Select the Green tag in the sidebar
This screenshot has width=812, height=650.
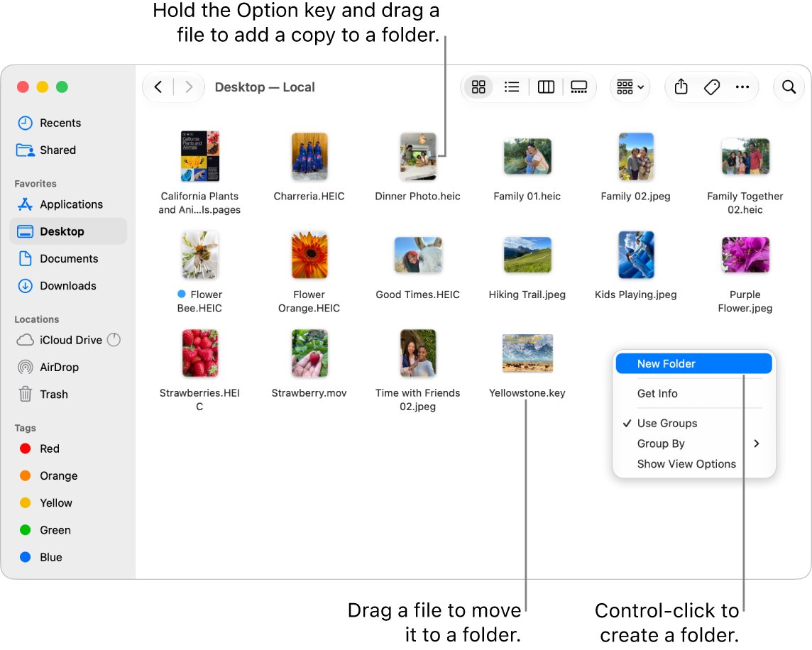tap(68, 530)
